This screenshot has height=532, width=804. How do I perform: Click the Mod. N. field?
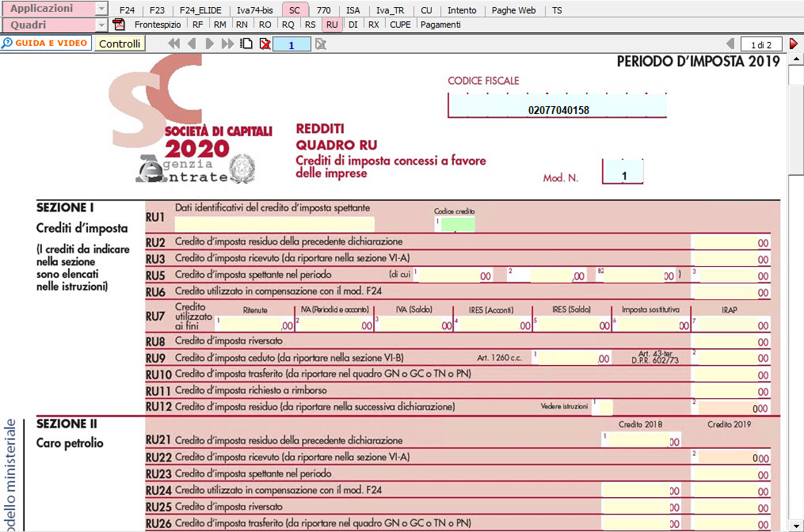tap(623, 172)
